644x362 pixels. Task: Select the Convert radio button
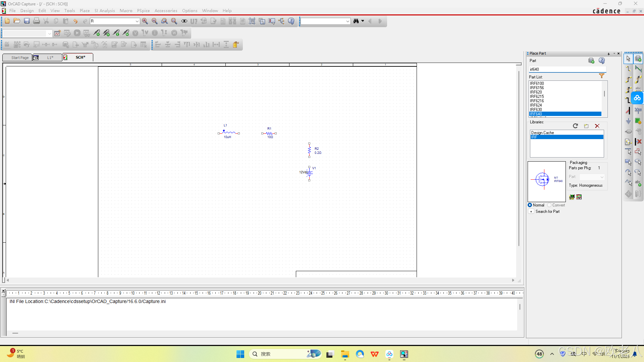(x=549, y=205)
